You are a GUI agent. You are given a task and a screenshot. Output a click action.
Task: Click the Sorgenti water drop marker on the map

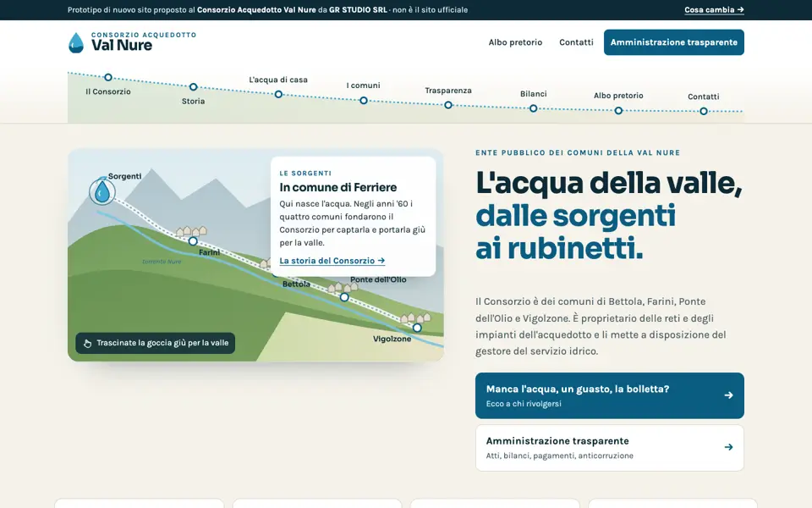coord(102,192)
